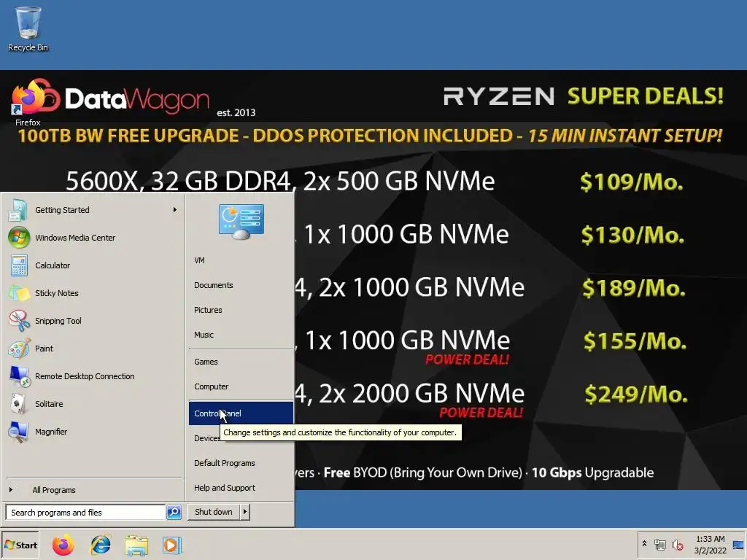Image resolution: width=747 pixels, height=560 pixels.
Task: Launch Internet Explorer from the taskbar
Action: pos(101,545)
